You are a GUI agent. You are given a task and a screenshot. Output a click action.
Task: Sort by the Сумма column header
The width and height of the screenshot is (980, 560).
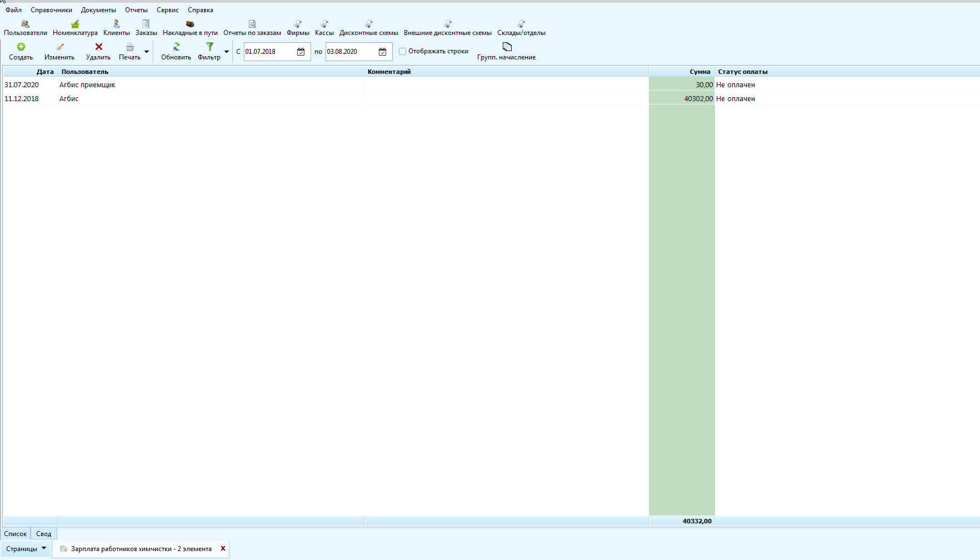point(682,72)
